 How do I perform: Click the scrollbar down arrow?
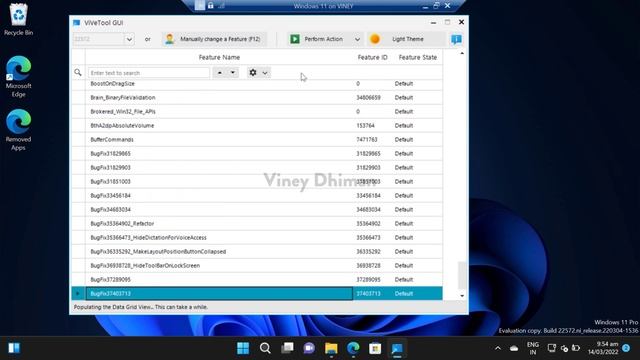(462, 296)
